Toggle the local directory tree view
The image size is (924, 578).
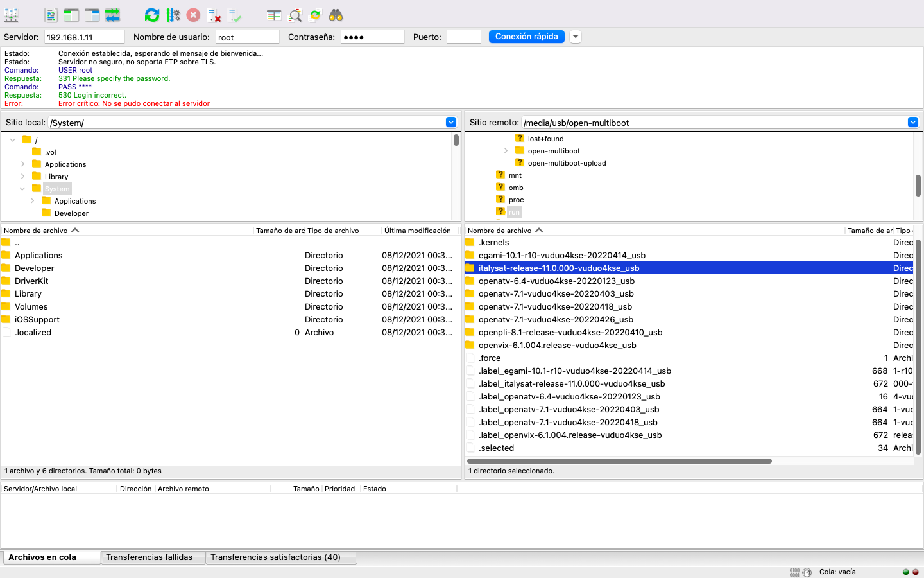[71, 15]
